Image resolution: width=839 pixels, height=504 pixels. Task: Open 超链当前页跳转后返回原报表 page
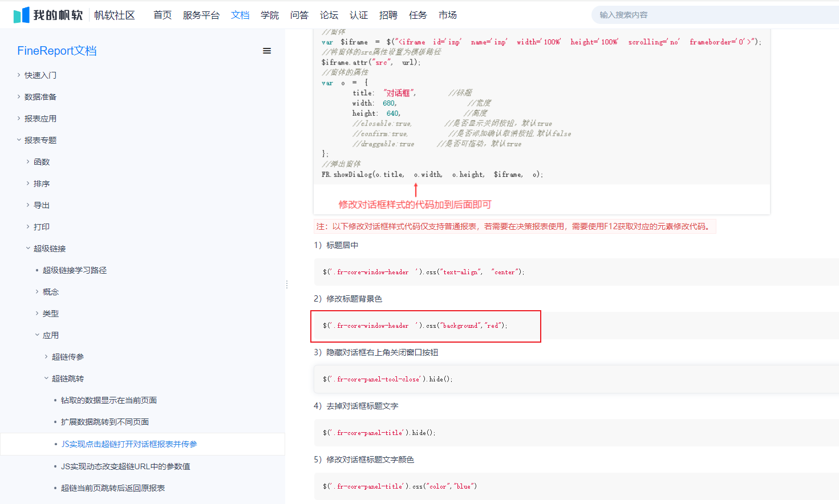point(113,488)
